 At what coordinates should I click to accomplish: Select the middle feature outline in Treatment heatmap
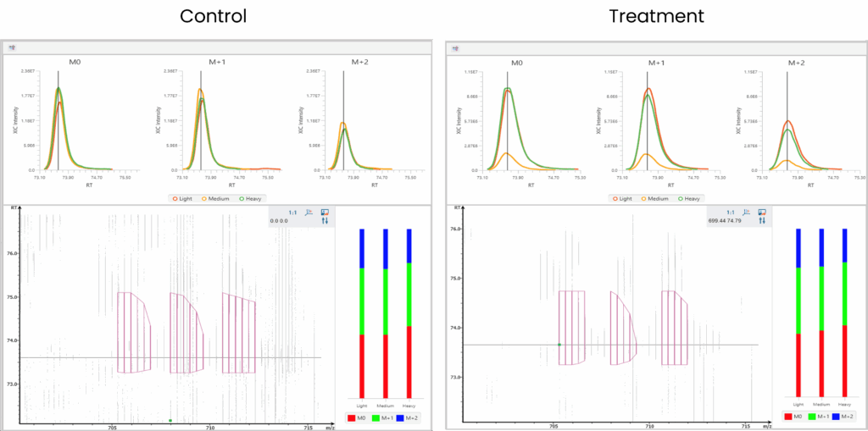click(x=624, y=328)
